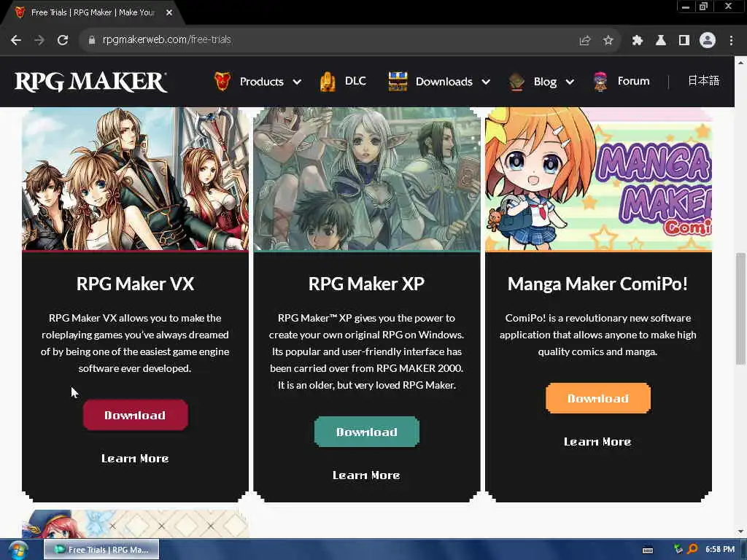This screenshot has width=747, height=560.
Task: Click the red shield Products icon
Action: (222, 82)
